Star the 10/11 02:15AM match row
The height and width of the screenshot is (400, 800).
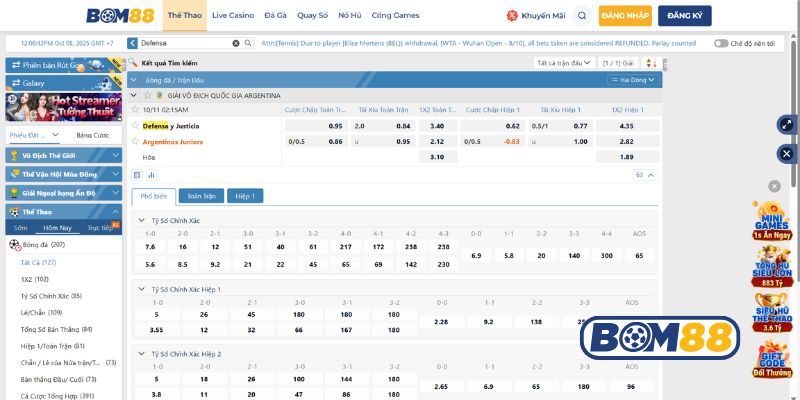click(x=135, y=109)
